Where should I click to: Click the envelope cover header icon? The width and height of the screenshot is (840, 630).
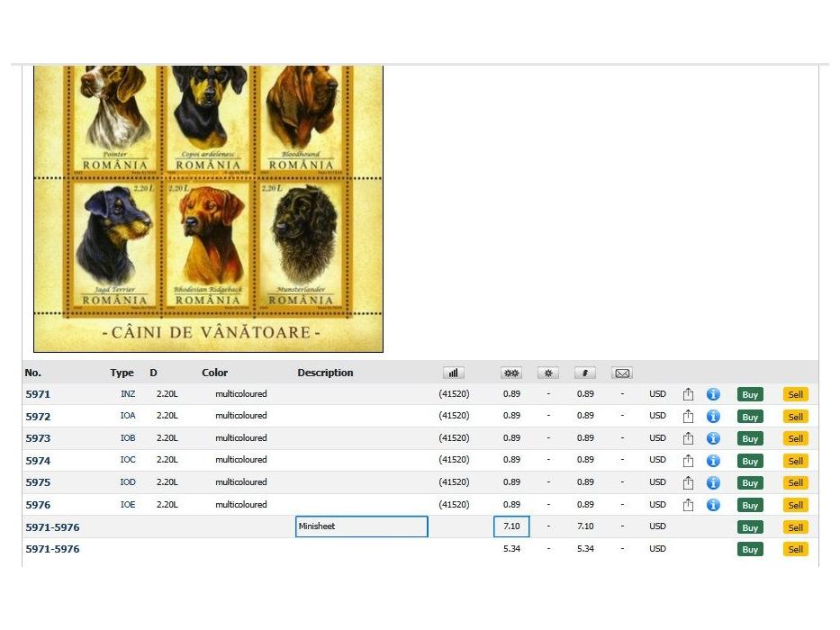pos(622,373)
